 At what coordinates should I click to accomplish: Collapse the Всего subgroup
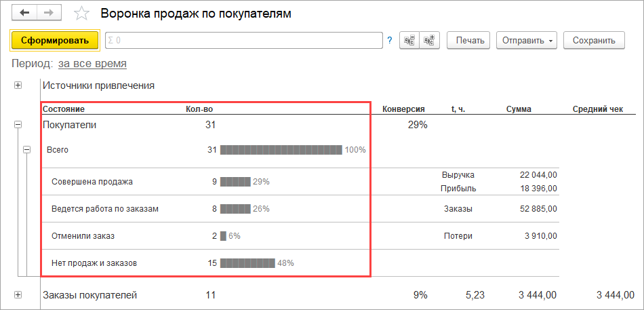click(x=27, y=149)
